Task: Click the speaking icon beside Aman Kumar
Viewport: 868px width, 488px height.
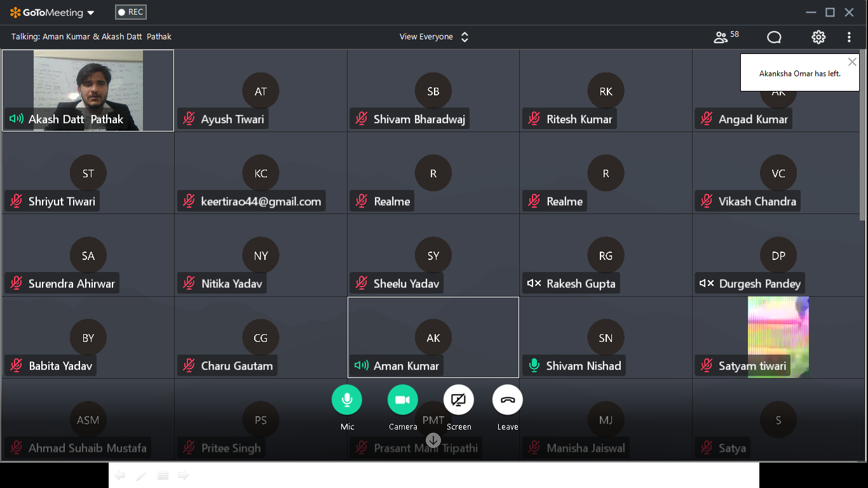Action: pos(362,365)
